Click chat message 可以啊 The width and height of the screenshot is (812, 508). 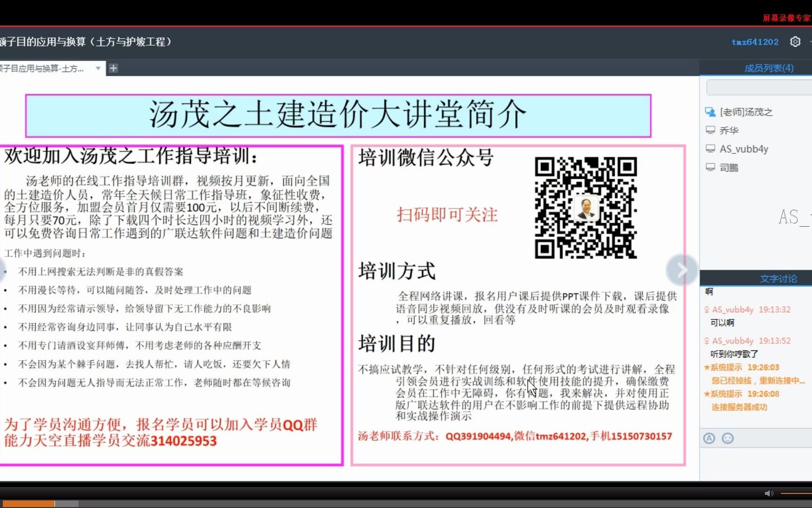722,323
